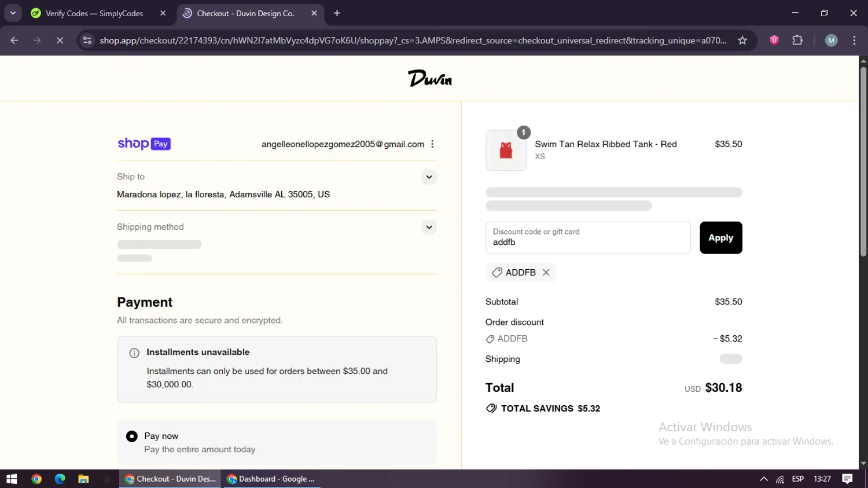Image resolution: width=868 pixels, height=488 pixels.
Task: Click the Subtotal amount $35.50
Action: 729,302
